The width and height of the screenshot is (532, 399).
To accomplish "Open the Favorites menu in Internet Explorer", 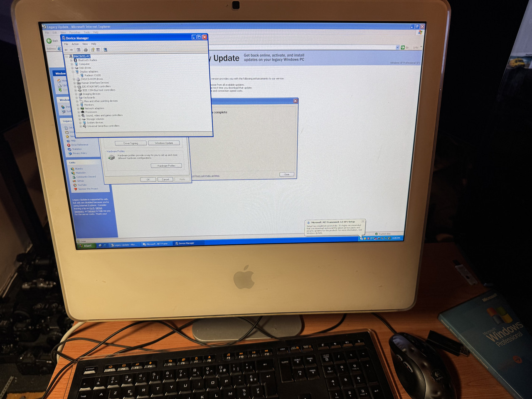I will (x=75, y=32).
